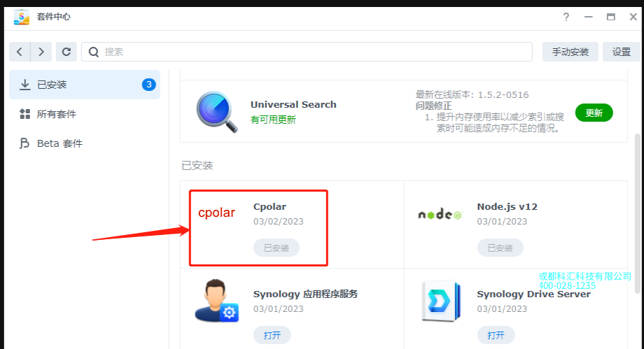Click the Package Center logo icon

pos(22,17)
